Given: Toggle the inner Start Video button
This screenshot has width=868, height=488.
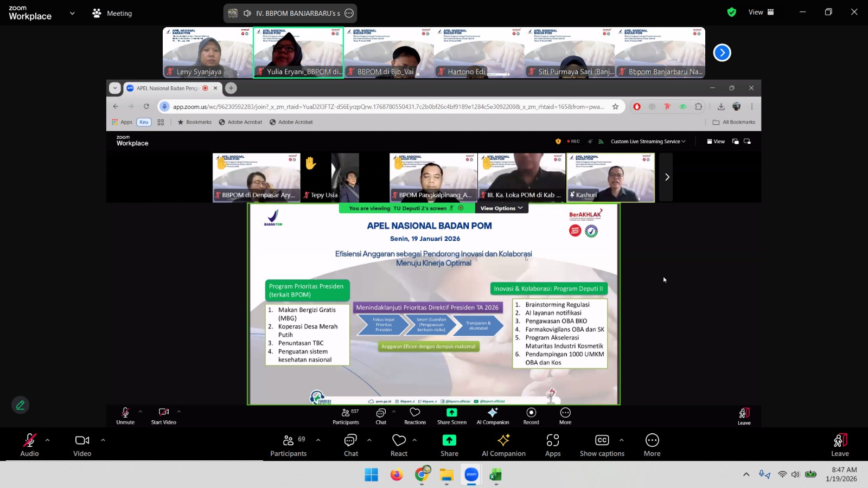Looking at the screenshot, I should click(x=163, y=415).
